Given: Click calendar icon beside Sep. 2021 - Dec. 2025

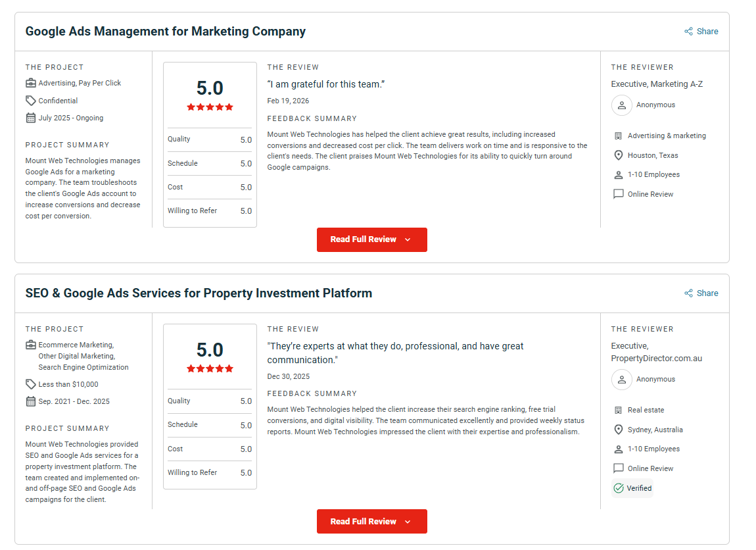Looking at the screenshot, I should coord(30,401).
